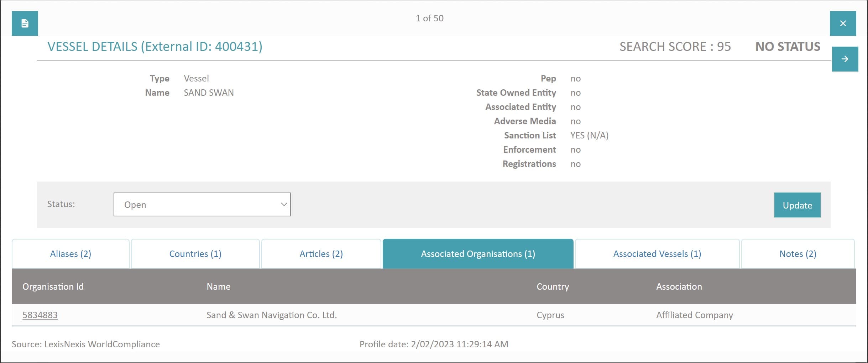The height and width of the screenshot is (363, 868).
Task: Select the Associated Organisations (1) tab
Action: (478, 254)
